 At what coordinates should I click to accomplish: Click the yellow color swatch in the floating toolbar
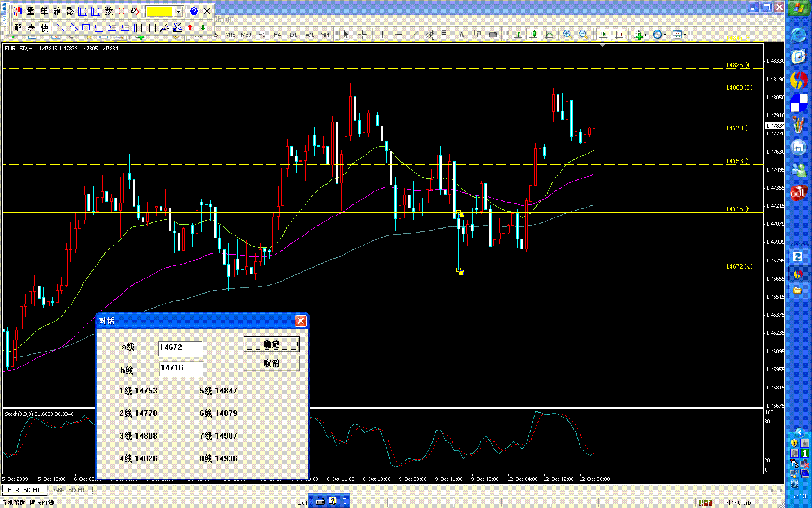pos(160,11)
